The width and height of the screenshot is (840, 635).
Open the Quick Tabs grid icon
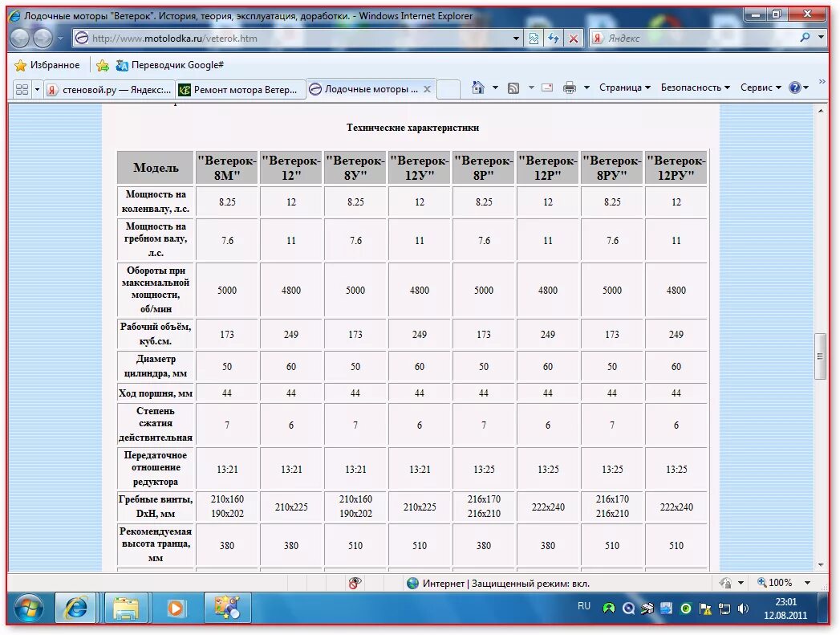(22, 89)
